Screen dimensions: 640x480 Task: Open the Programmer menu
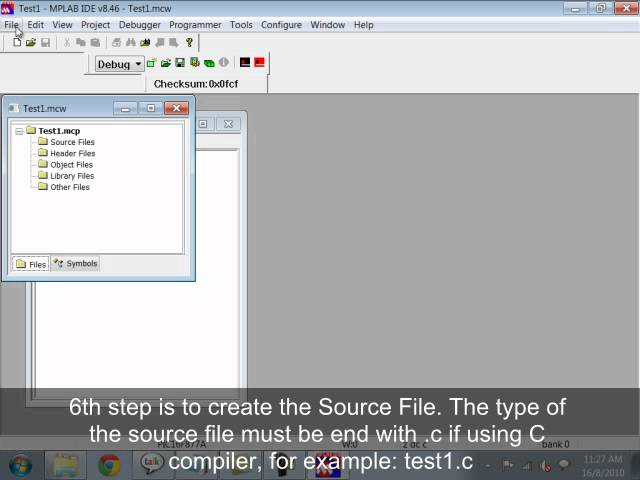[195, 25]
